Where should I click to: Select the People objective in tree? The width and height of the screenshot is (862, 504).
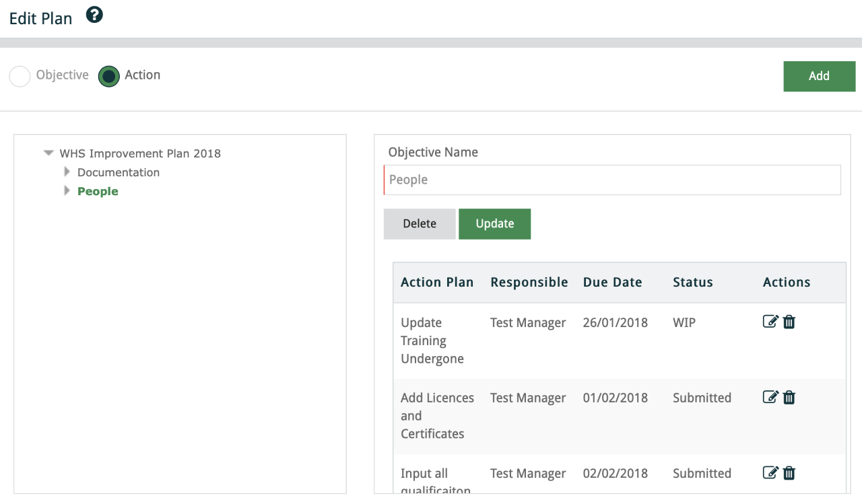98,191
